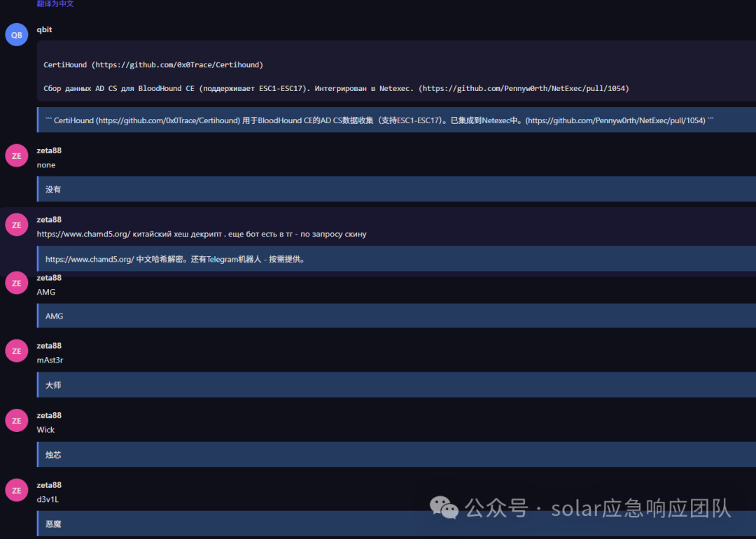The height and width of the screenshot is (539, 756).
Task: Open the ZE avatar beside the d3v1L message
Action: coord(16,490)
